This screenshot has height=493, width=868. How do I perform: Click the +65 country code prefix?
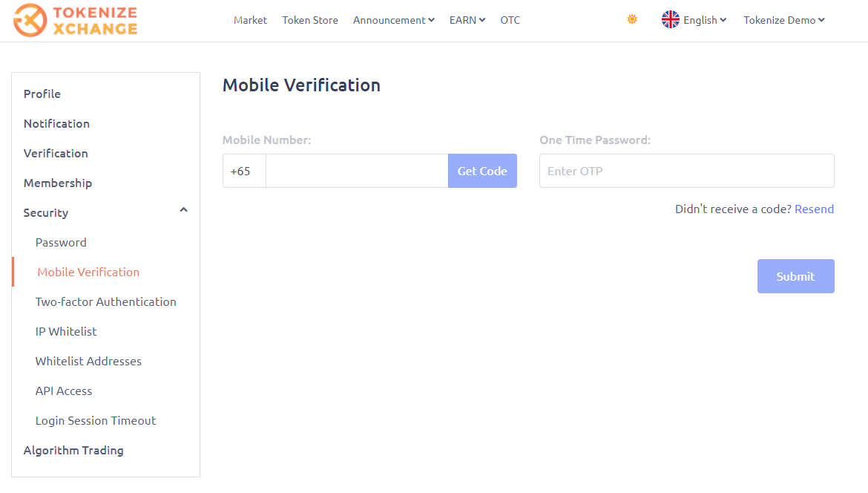click(244, 171)
